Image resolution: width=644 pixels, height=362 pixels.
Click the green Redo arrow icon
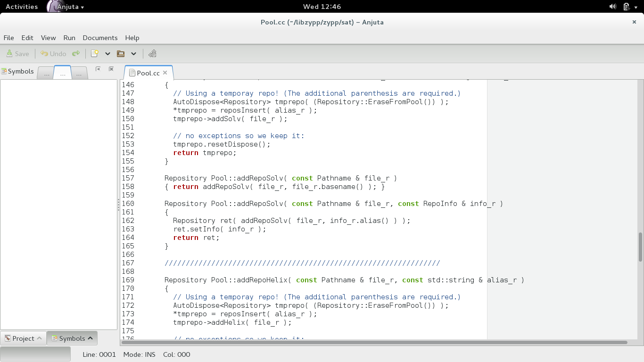coord(75,54)
